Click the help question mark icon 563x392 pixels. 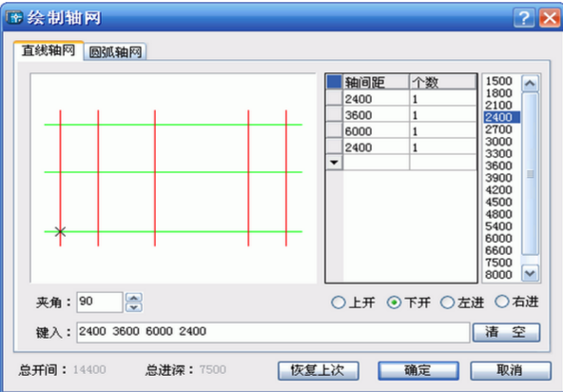pyautogui.click(x=524, y=17)
